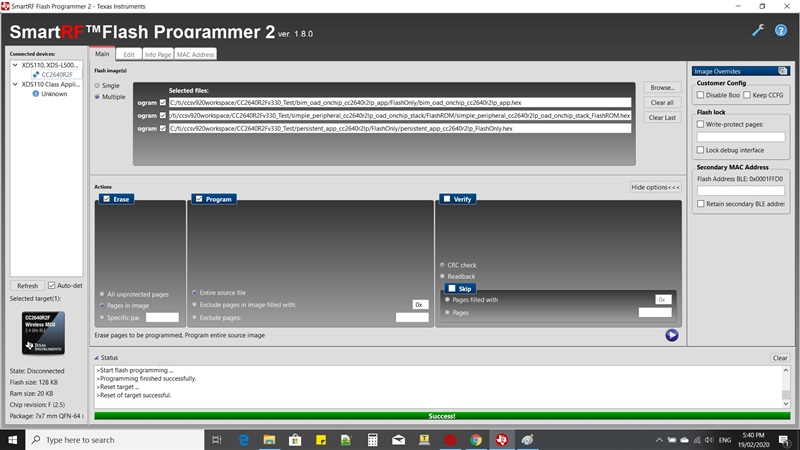This screenshot has width=800, height=450.
Task: Click the play button to run actions
Action: pos(671,335)
